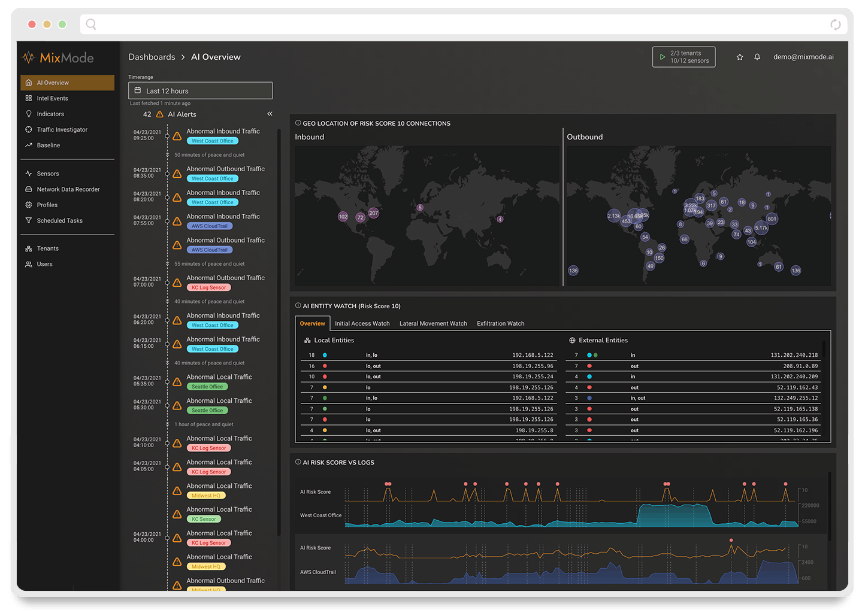Click the 2/3 tenants, 10/12 sensors button

click(683, 57)
